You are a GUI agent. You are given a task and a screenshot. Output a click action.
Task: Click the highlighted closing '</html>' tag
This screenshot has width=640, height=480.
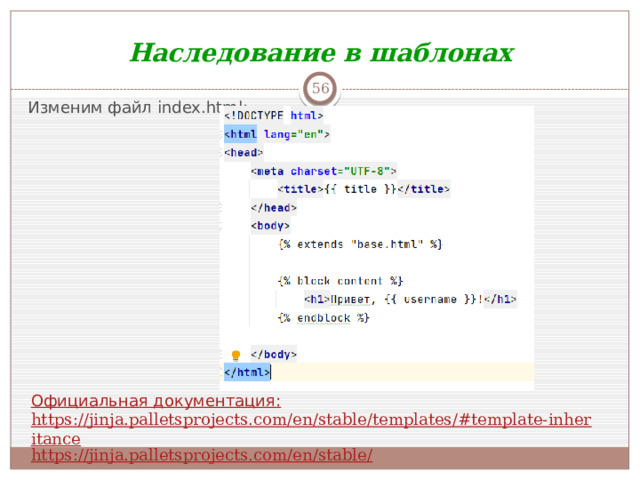[x=247, y=372]
